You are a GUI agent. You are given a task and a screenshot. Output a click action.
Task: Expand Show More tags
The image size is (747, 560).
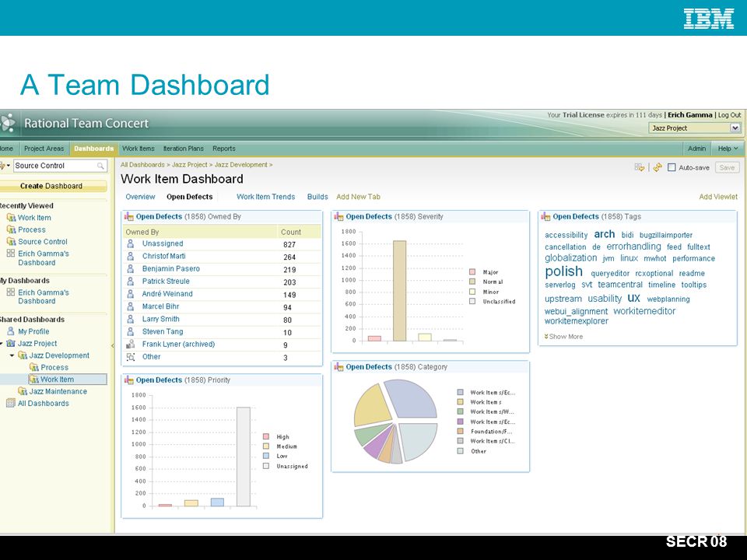coord(563,336)
